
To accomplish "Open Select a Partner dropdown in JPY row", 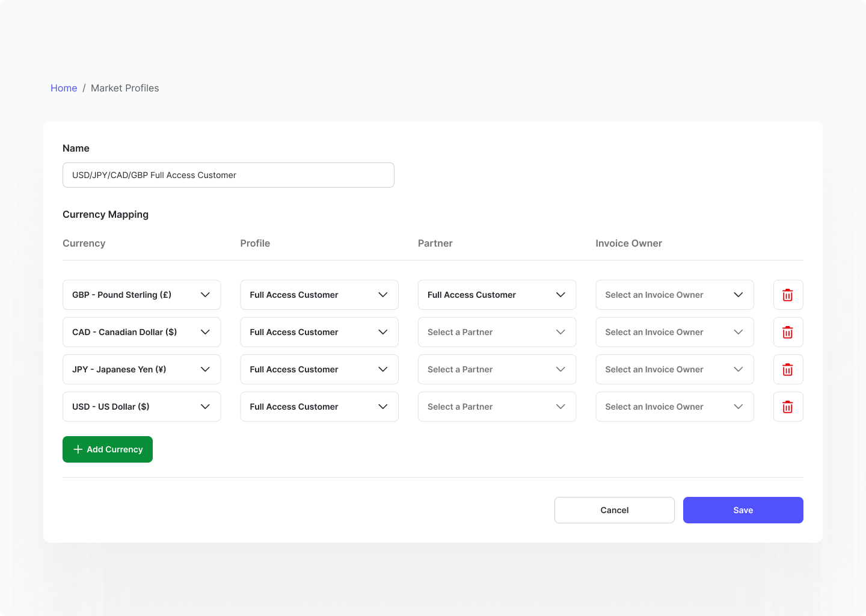I will tap(497, 369).
